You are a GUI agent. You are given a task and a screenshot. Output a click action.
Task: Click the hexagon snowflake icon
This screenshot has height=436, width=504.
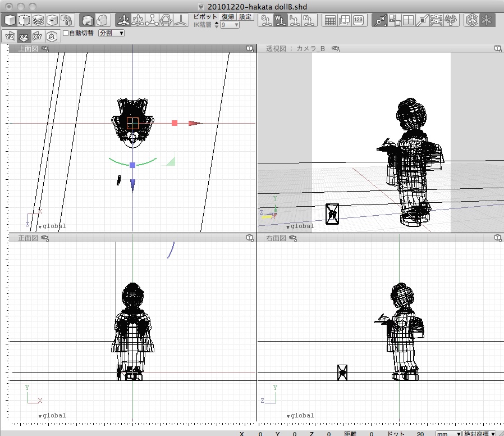(x=472, y=20)
